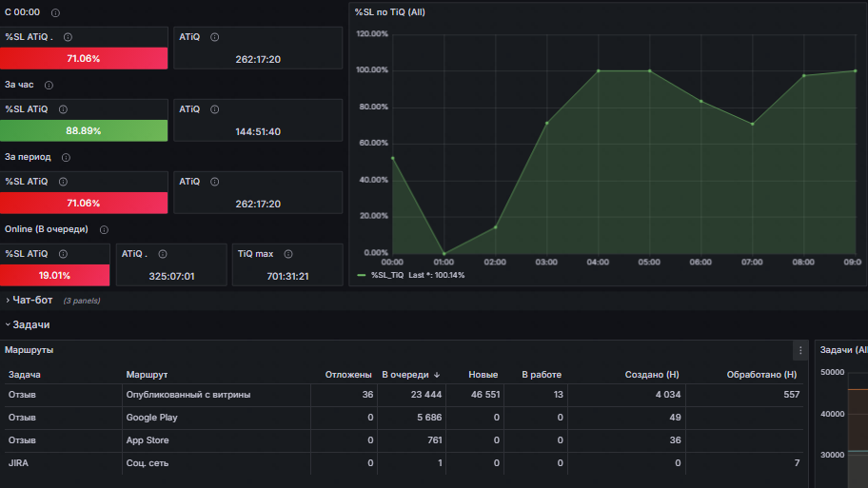Click the 23 444 queue value
The height and width of the screenshot is (488, 868).
click(426, 395)
